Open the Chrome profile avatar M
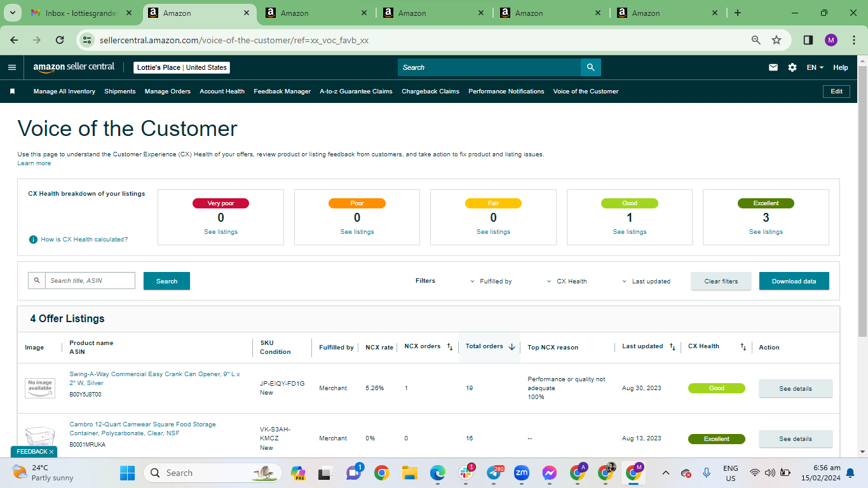Viewport: 868px width, 488px height. 831,40
